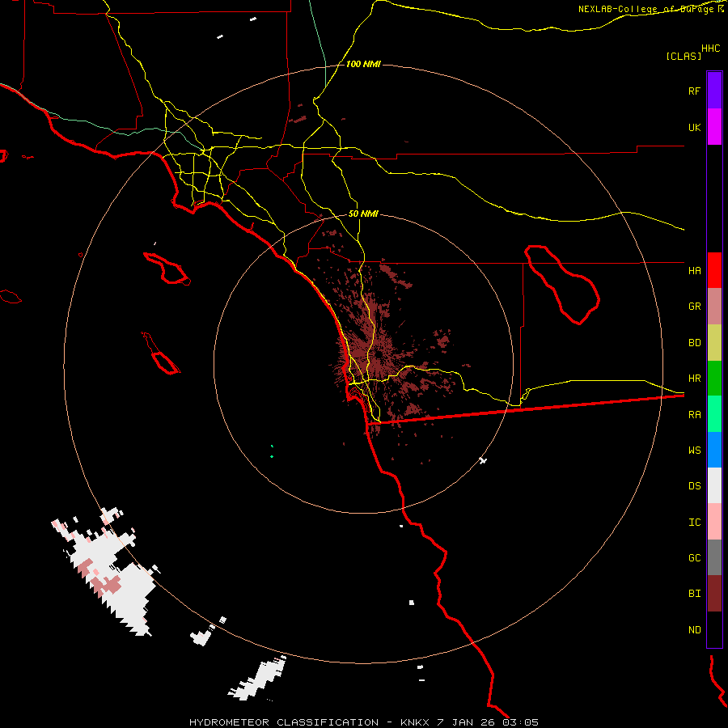The height and width of the screenshot is (728, 728).
Task: Click the "[CLAS]" units label
Action: tap(684, 56)
